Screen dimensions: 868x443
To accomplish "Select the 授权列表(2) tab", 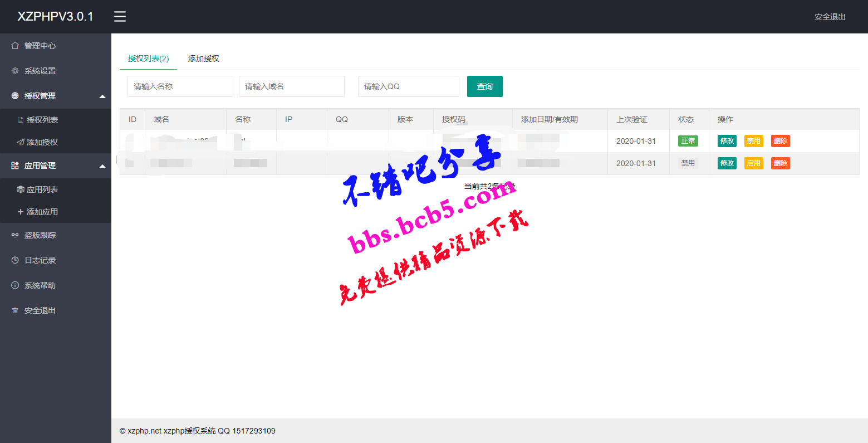I will 149,59.
